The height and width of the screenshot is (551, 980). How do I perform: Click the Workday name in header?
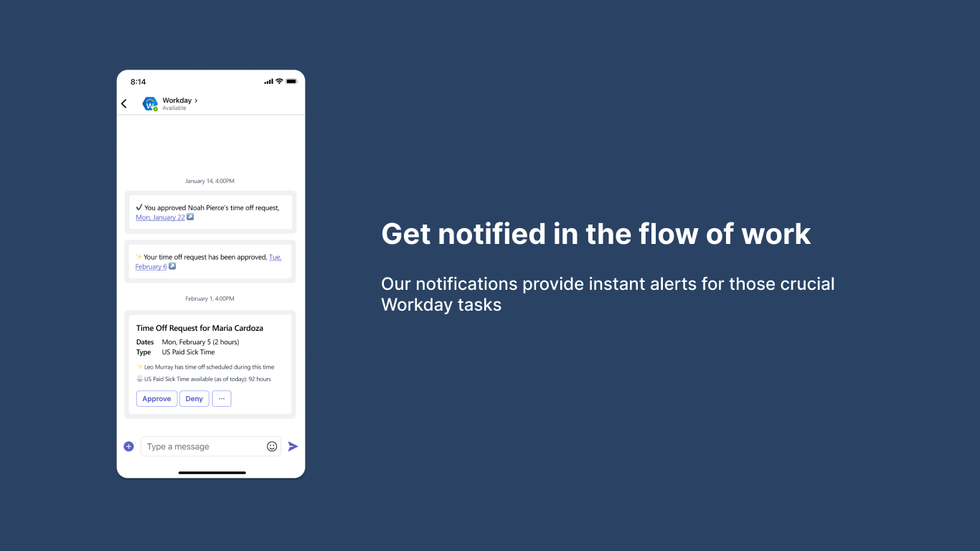tap(176, 100)
